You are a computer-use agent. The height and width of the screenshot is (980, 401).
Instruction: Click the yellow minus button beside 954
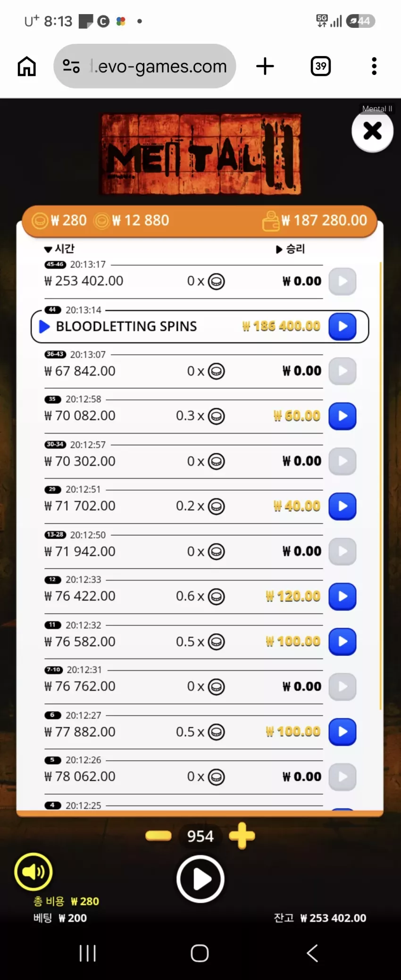point(159,836)
